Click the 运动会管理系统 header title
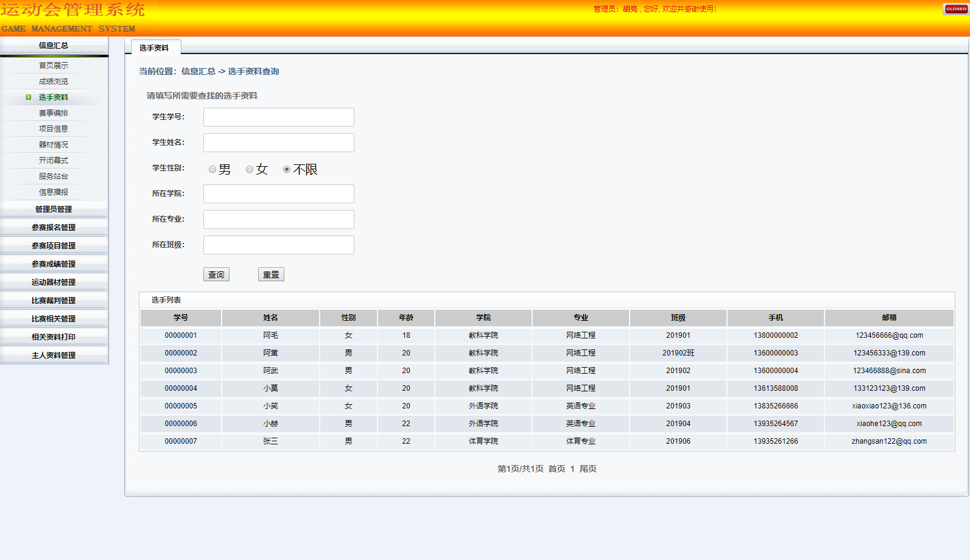This screenshot has width=970, height=560. 72,10
